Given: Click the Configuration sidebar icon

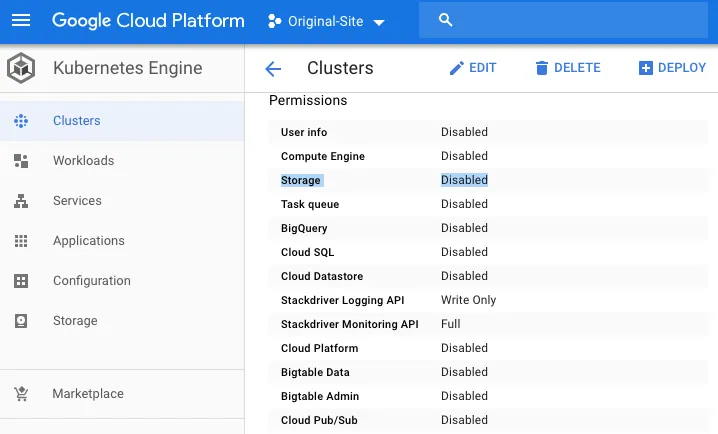Looking at the screenshot, I should [21, 281].
